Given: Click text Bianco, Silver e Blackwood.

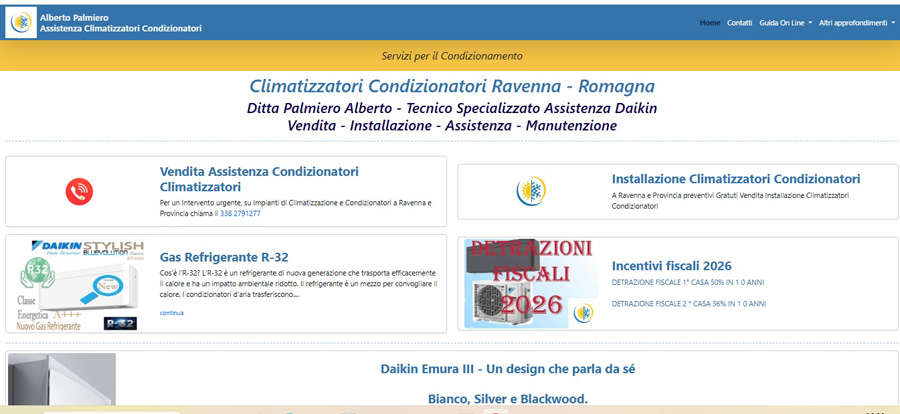Looking at the screenshot, I should [x=507, y=399].
